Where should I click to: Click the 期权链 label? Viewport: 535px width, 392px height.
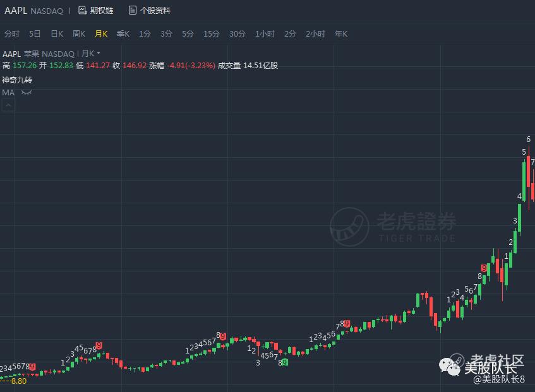[x=102, y=11]
